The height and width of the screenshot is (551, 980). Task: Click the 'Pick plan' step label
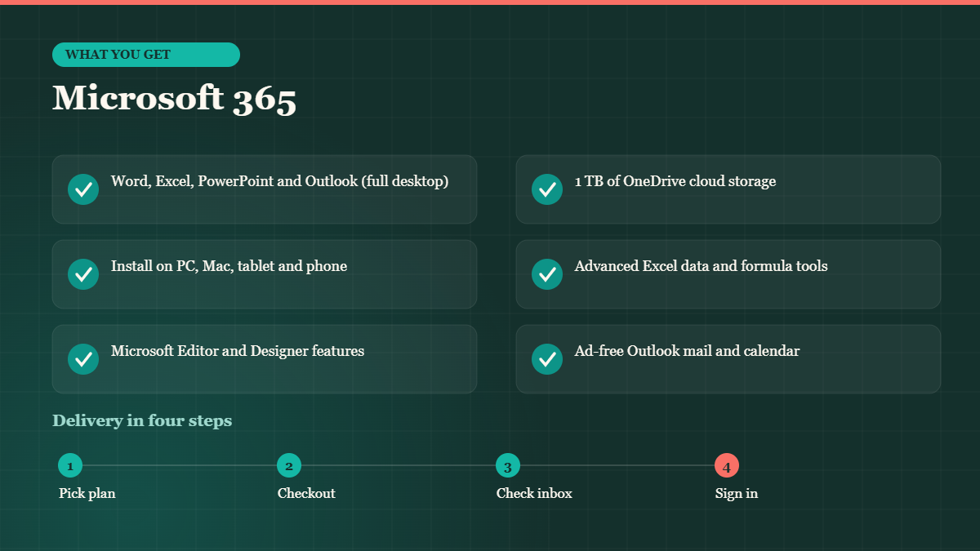pos(87,493)
